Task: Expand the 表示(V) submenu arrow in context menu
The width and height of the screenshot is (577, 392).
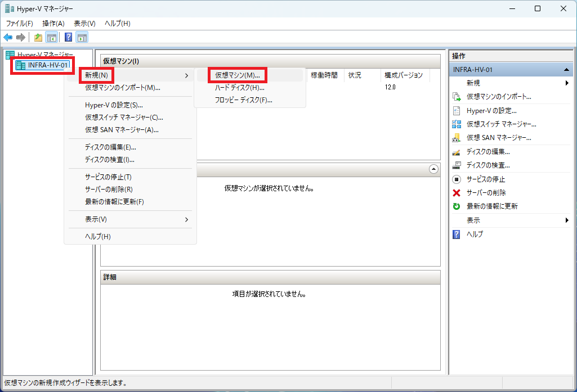Action: (x=186, y=219)
